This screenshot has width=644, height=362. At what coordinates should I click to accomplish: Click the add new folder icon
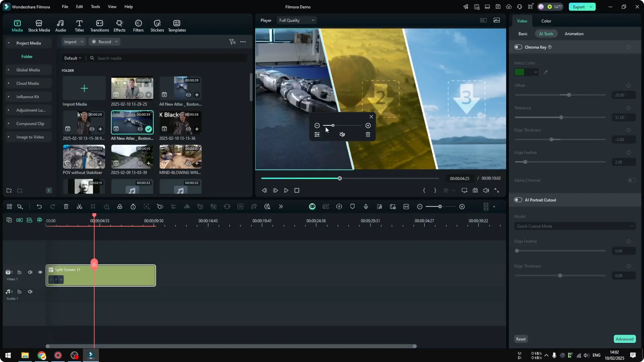(9, 191)
